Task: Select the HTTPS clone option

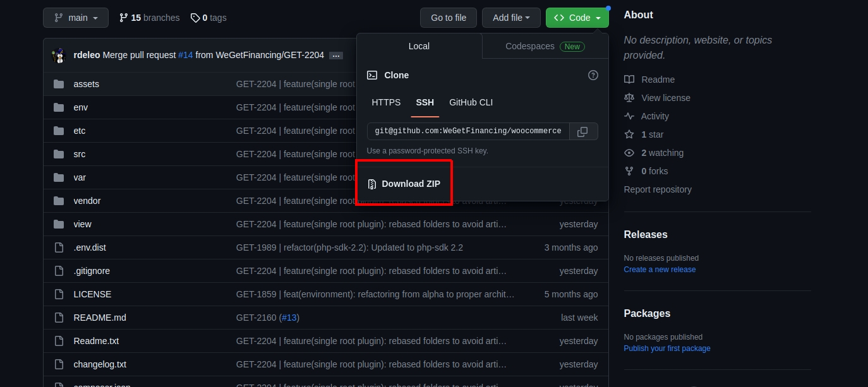Action: (x=386, y=102)
